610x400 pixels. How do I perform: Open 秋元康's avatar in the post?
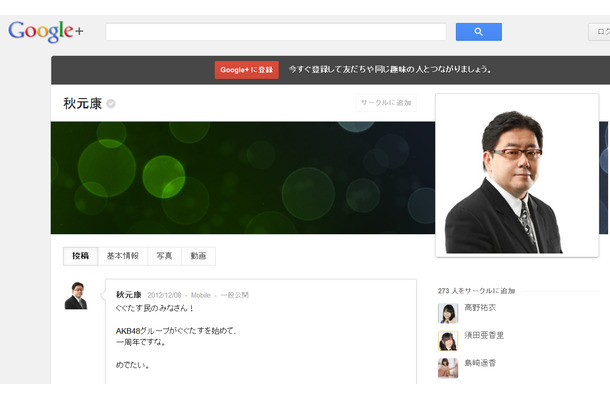point(76,297)
